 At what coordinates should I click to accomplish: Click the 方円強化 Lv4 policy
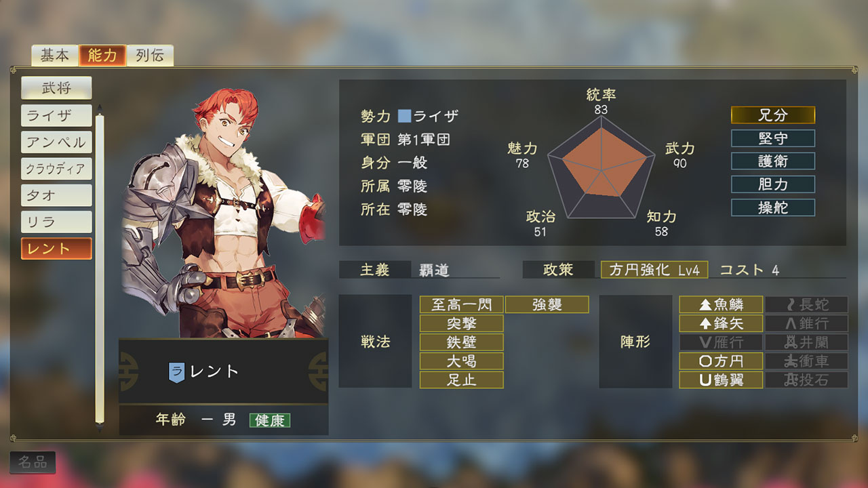[654, 270]
